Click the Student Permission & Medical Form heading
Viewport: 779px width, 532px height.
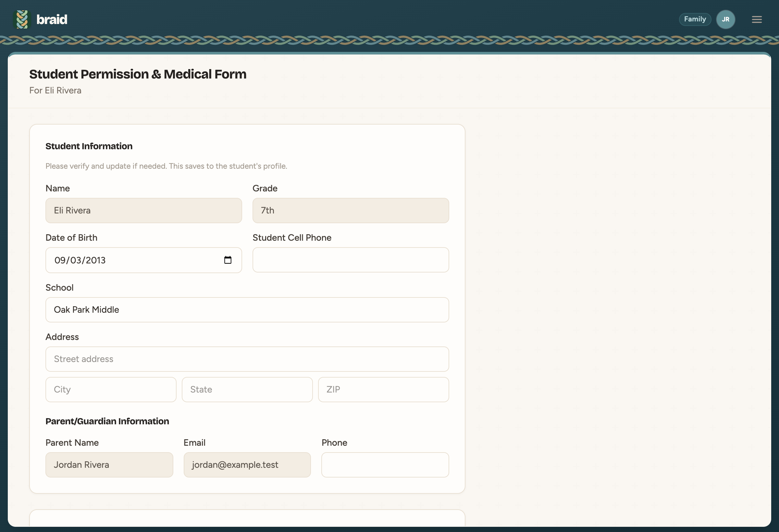tap(138, 74)
